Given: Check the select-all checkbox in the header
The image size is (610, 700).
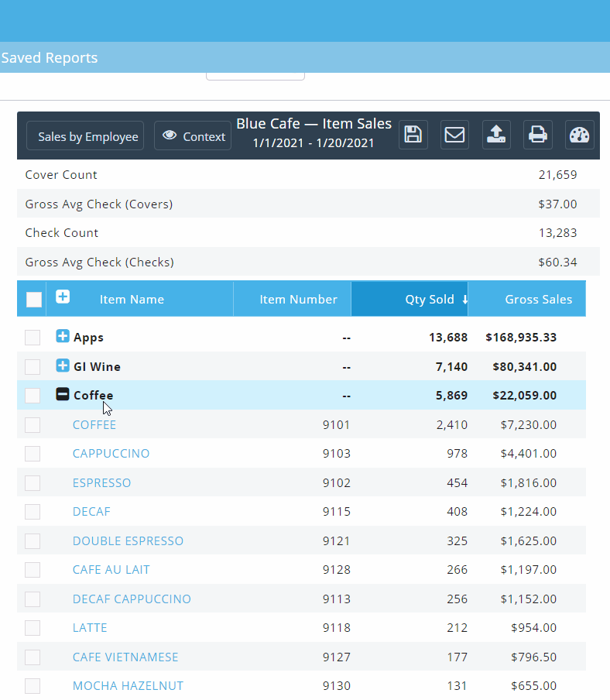Looking at the screenshot, I should 34,300.
